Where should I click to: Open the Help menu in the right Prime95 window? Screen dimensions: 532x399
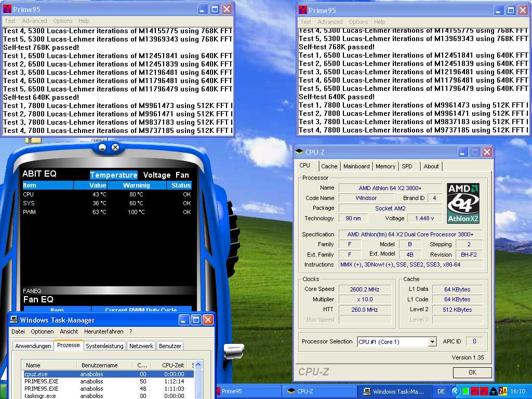[379, 22]
